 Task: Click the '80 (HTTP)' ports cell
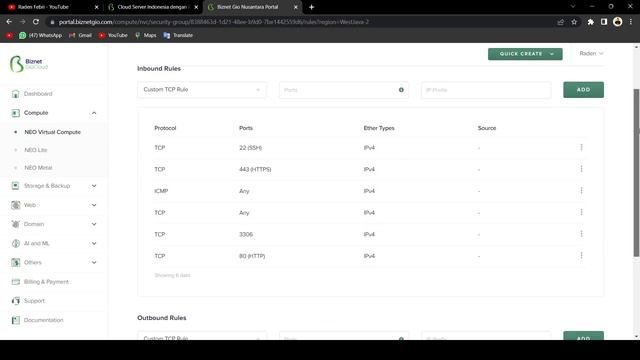tap(252, 256)
